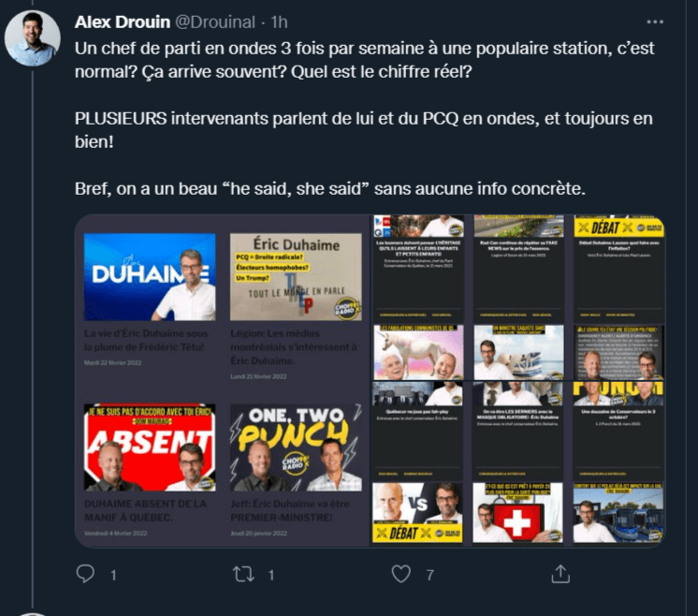Image resolution: width=698 pixels, height=616 pixels.
Task: Open the Swiss-cross health bag thumbnail
Action: tap(517, 513)
